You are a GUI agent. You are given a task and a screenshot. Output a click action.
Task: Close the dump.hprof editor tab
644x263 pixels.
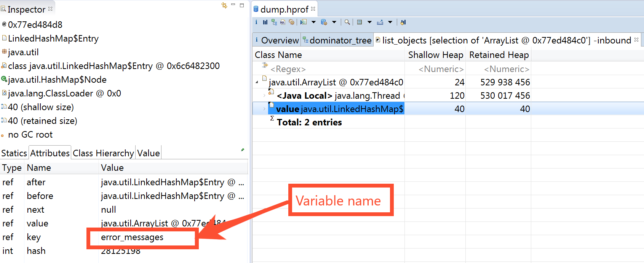pyautogui.click(x=313, y=8)
